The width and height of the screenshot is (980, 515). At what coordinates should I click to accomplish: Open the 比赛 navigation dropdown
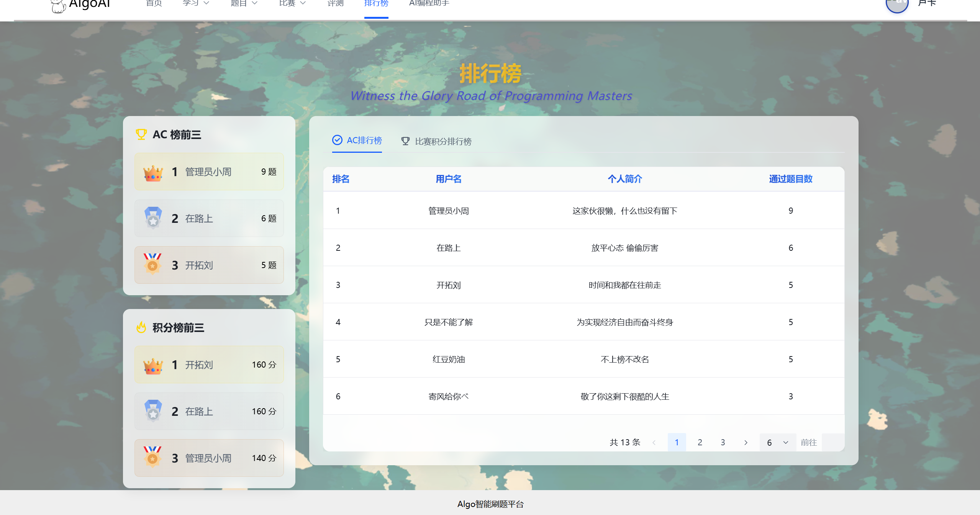tap(292, 3)
